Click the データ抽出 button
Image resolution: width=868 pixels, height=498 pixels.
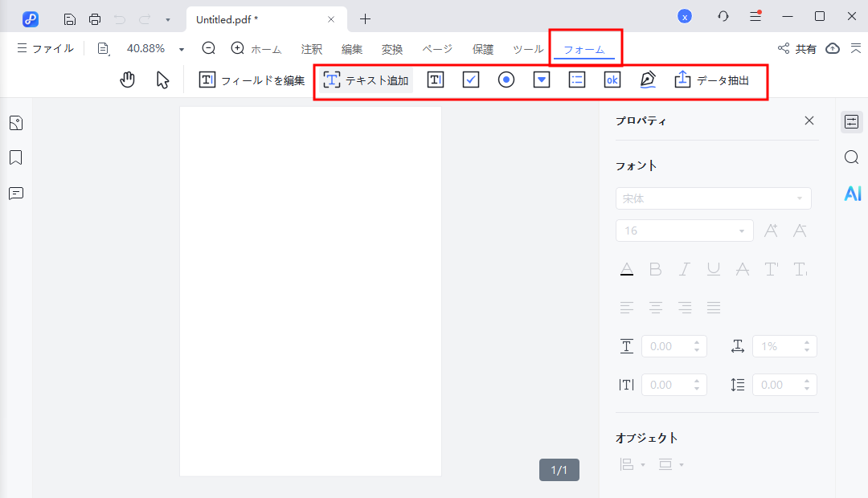coord(714,80)
